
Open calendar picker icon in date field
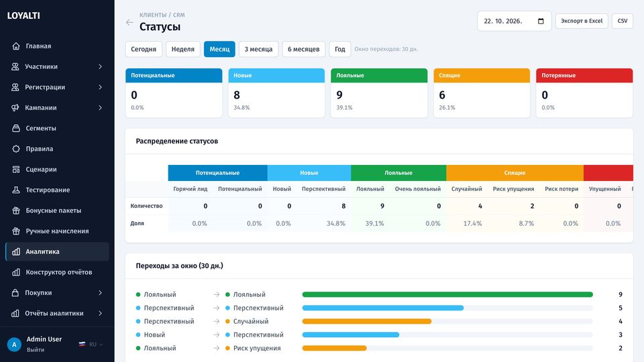[541, 21]
